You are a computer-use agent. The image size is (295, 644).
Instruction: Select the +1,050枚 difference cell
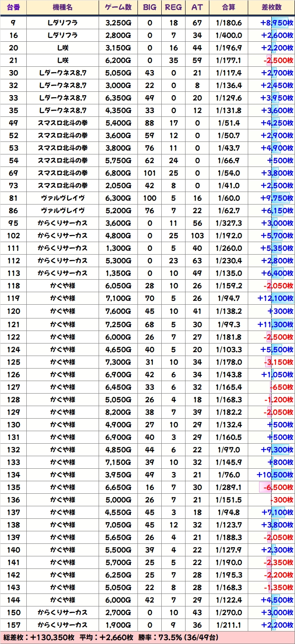tap(272, 374)
